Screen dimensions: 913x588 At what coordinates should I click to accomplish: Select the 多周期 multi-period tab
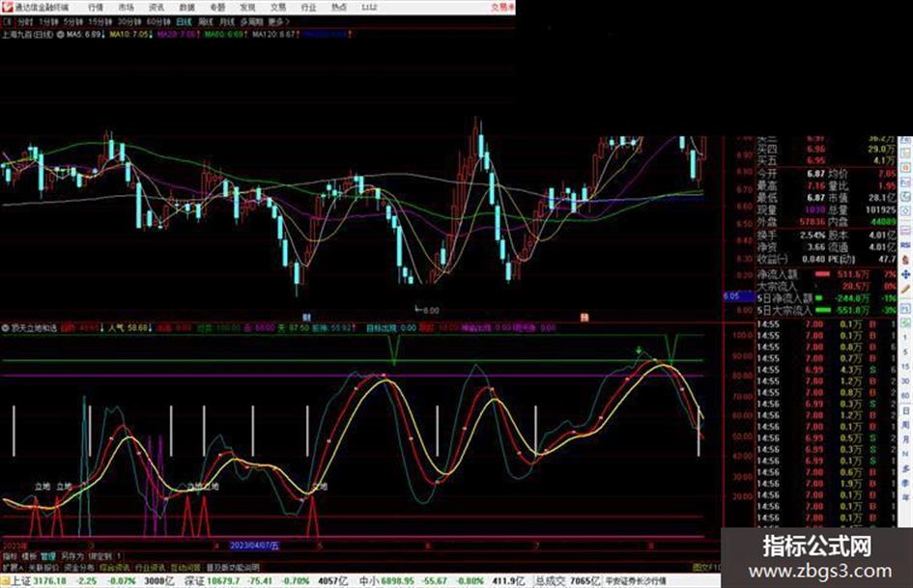[x=251, y=21]
